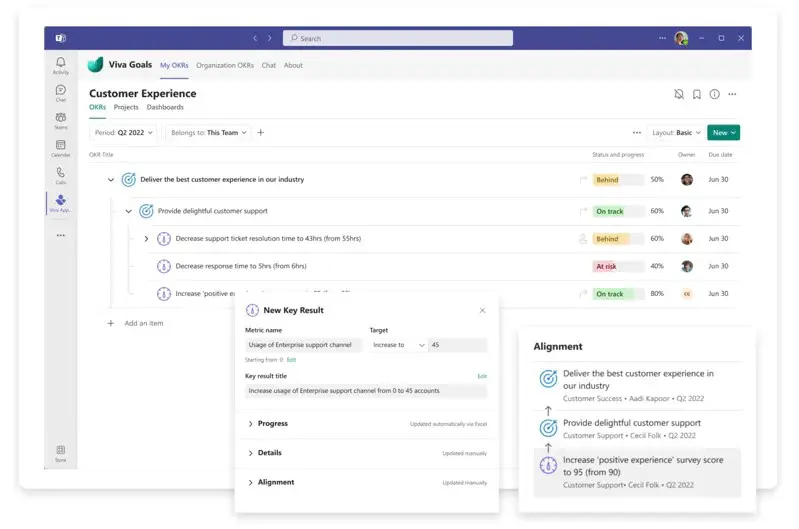Open the Layout Basic dropdown
Image resolution: width=799 pixels, height=529 pixels.
click(x=676, y=133)
